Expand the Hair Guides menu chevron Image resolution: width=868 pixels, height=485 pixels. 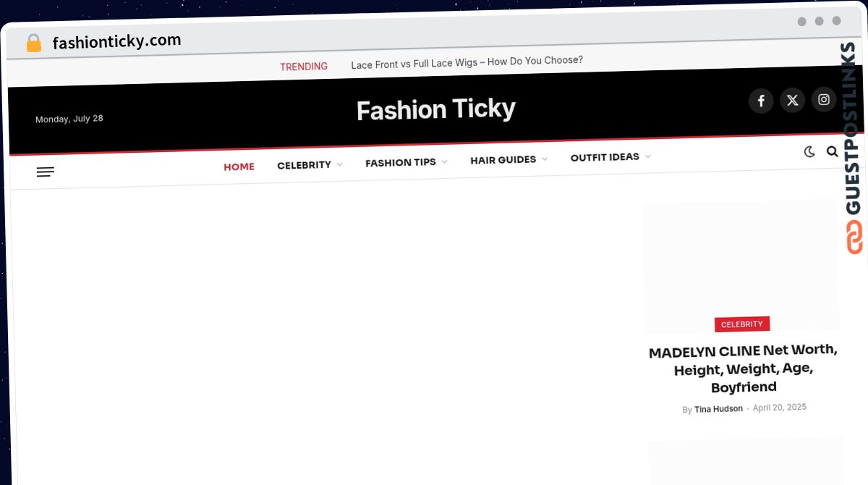[544, 159]
